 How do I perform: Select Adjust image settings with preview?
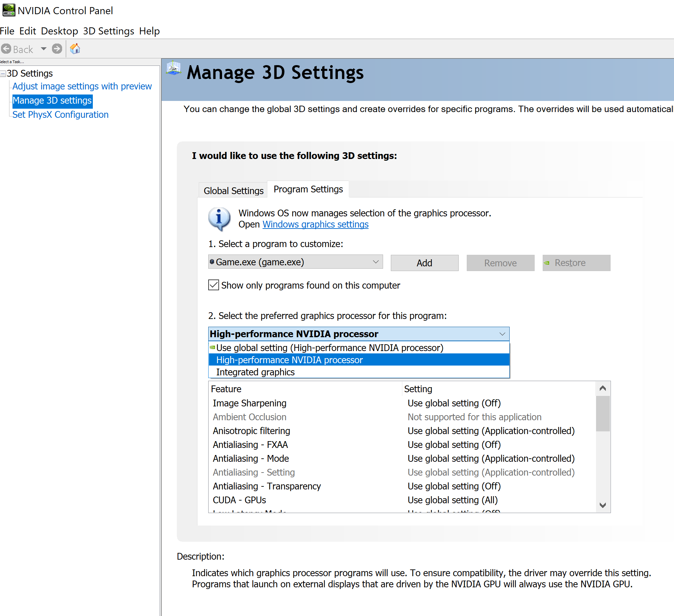82,86
